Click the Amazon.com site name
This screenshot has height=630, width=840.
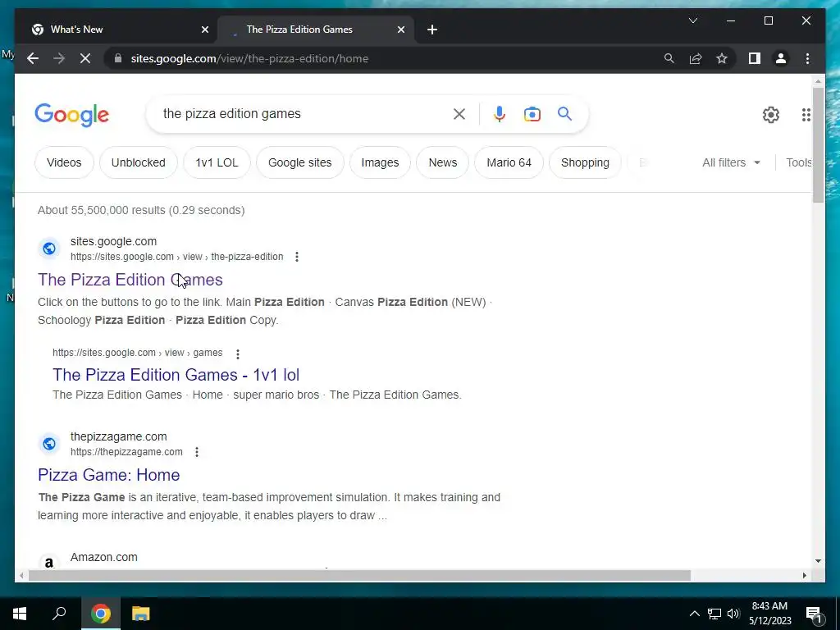click(x=104, y=557)
